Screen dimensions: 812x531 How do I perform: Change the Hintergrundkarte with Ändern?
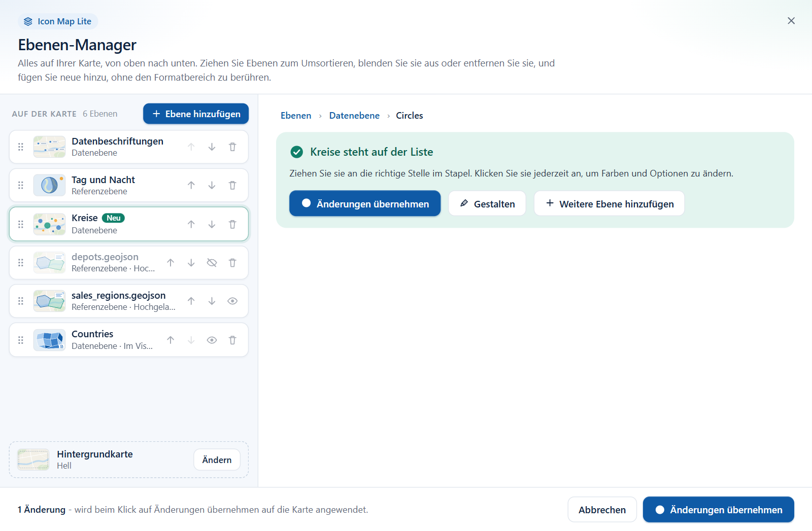(x=217, y=459)
